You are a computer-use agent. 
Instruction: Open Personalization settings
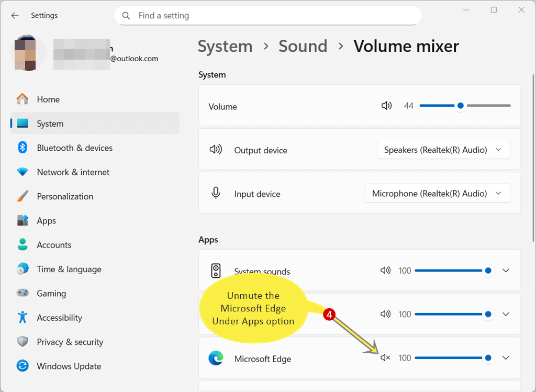coord(95,196)
